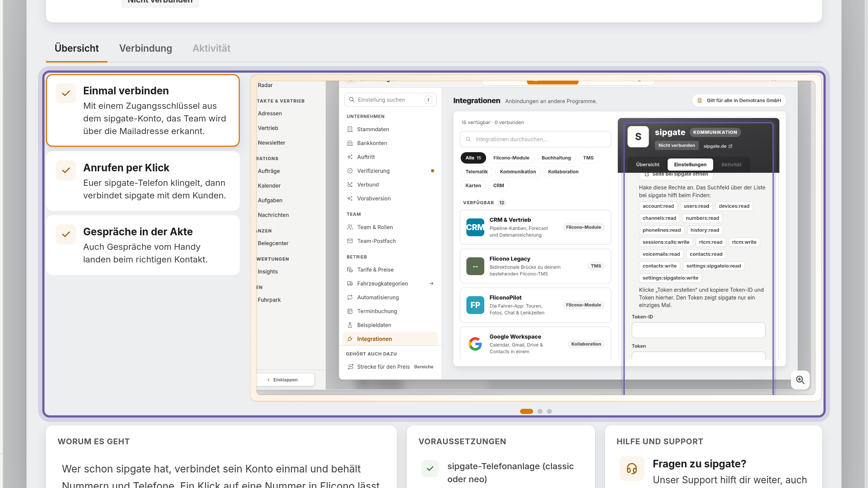Expand Fahrzeugkategorien with its arrow

click(431, 283)
